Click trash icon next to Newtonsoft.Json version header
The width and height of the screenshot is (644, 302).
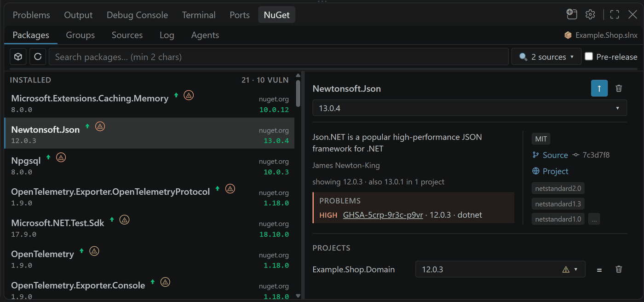coord(619,88)
